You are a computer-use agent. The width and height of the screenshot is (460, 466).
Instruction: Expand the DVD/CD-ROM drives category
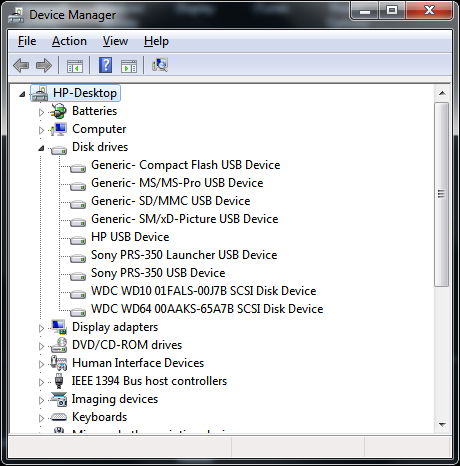(41, 346)
